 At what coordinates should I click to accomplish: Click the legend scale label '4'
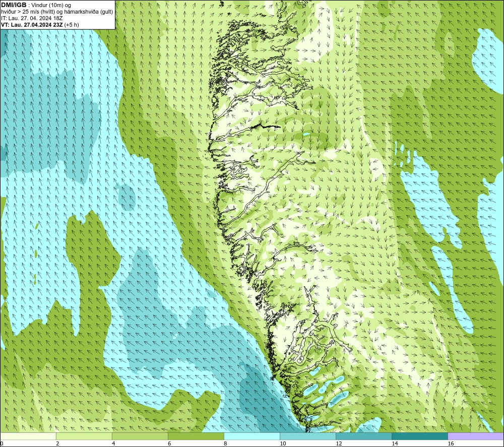click(113, 443)
